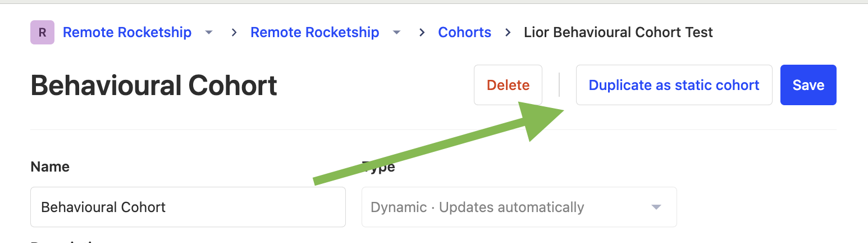Click the Lior Behavioural Cohort Test breadcrumb
This screenshot has width=868, height=243.
point(618,32)
